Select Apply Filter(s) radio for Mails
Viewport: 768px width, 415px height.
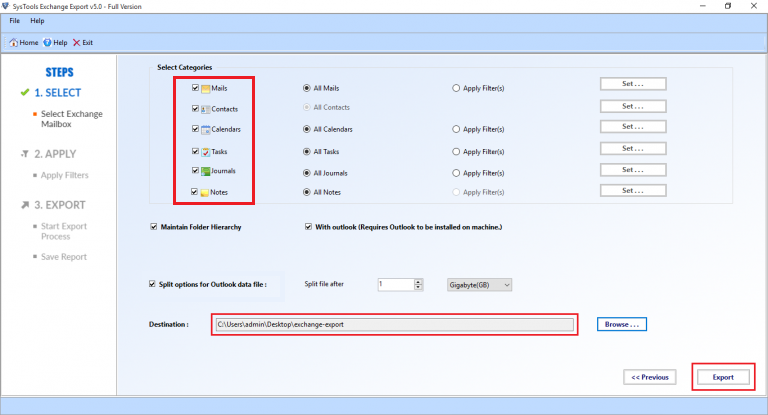456,88
